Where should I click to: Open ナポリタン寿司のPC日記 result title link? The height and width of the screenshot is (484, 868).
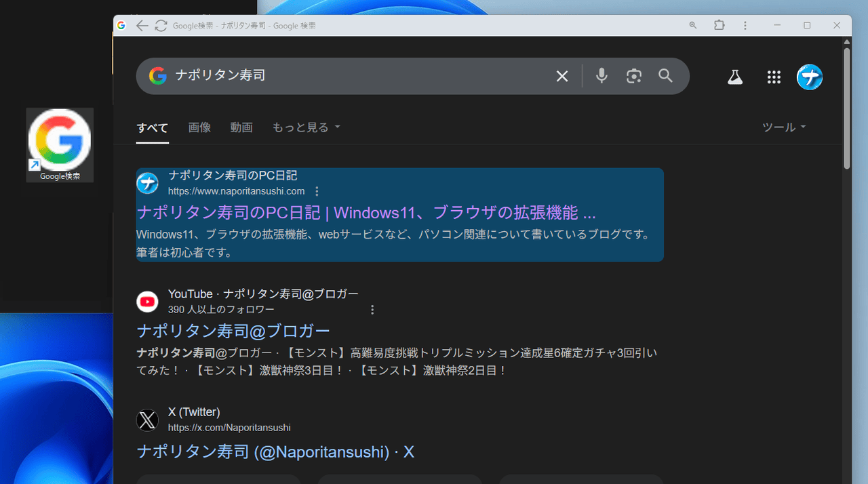click(366, 213)
